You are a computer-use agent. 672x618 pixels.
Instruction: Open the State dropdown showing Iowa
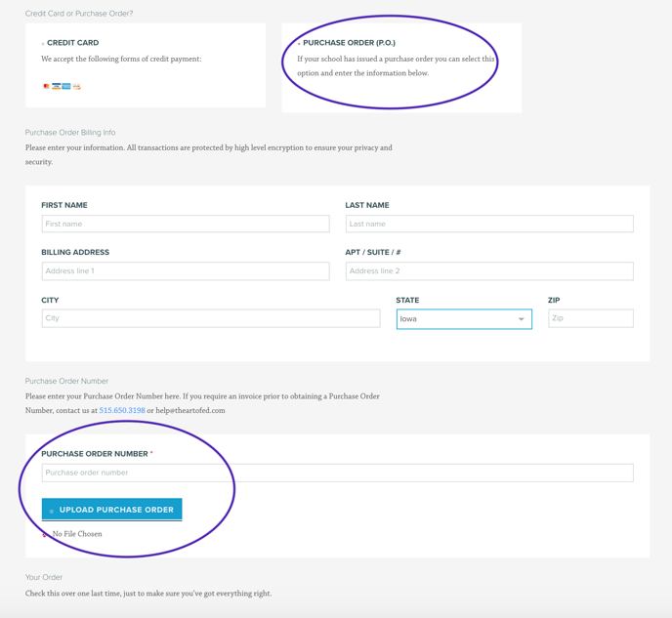tap(464, 319)
